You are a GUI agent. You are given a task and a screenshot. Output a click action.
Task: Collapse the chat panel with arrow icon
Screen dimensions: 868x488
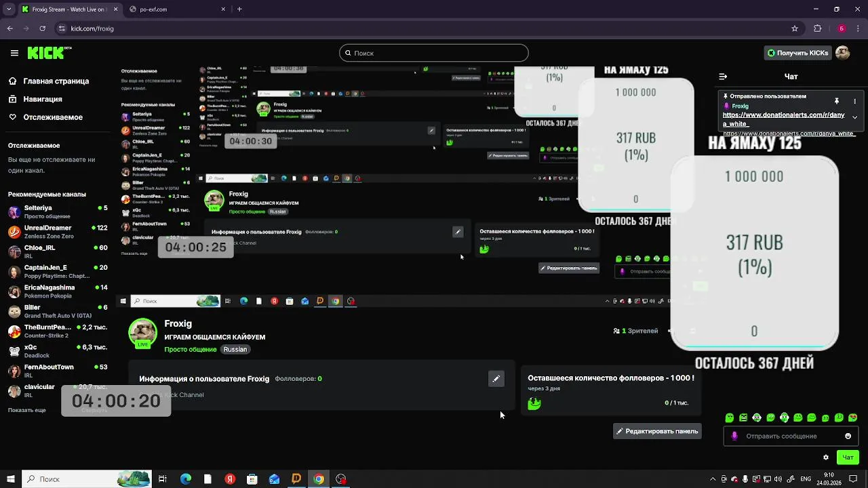tap(723, 77)
